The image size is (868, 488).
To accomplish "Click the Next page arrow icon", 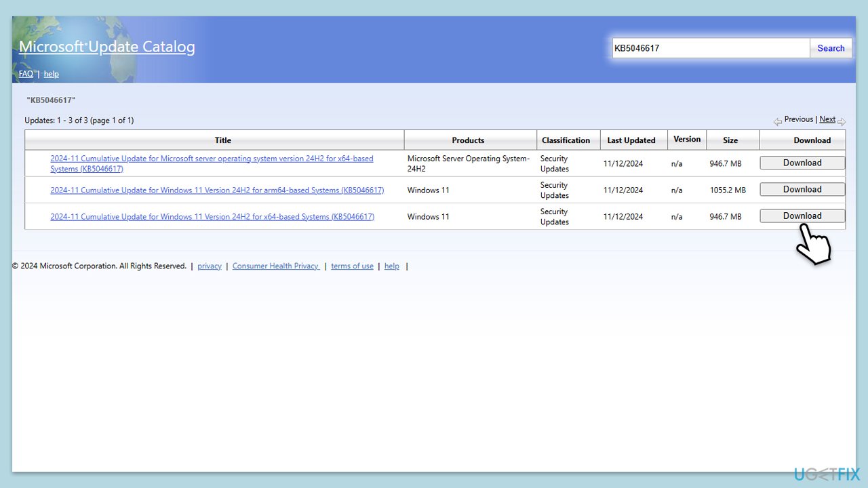I will tap(842, 122).
